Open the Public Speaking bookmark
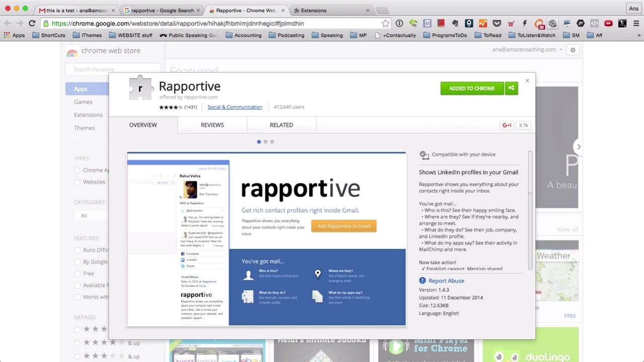The height and width of the screenshot is (362, 644). 188,35
